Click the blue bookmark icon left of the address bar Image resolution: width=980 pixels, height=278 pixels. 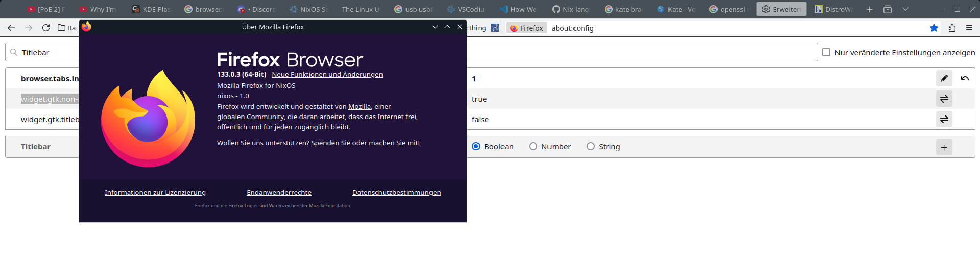coord(495,28)
